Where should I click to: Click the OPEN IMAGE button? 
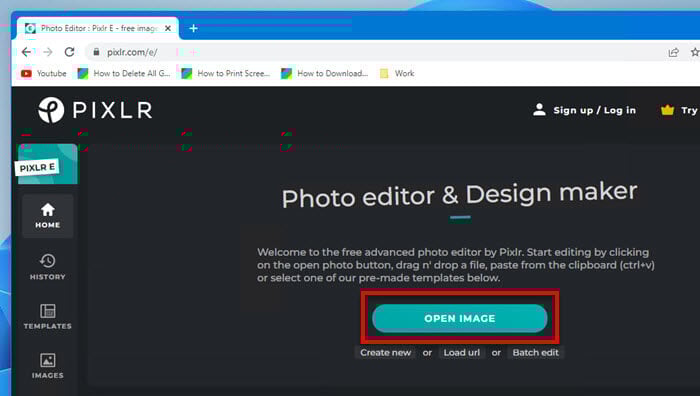[459, 318]
